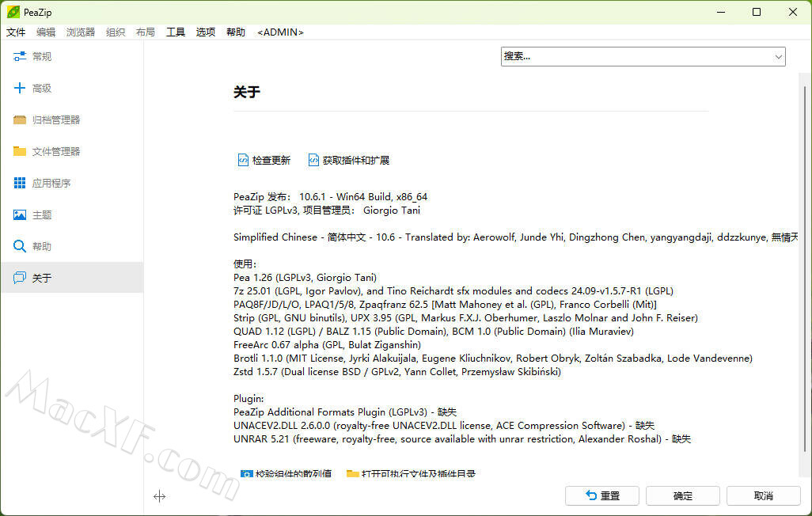Click the <ADMIN> menu entry
The height and width of the screenshot is (516, 812).
pyautogui.click(x=280, y=32)
